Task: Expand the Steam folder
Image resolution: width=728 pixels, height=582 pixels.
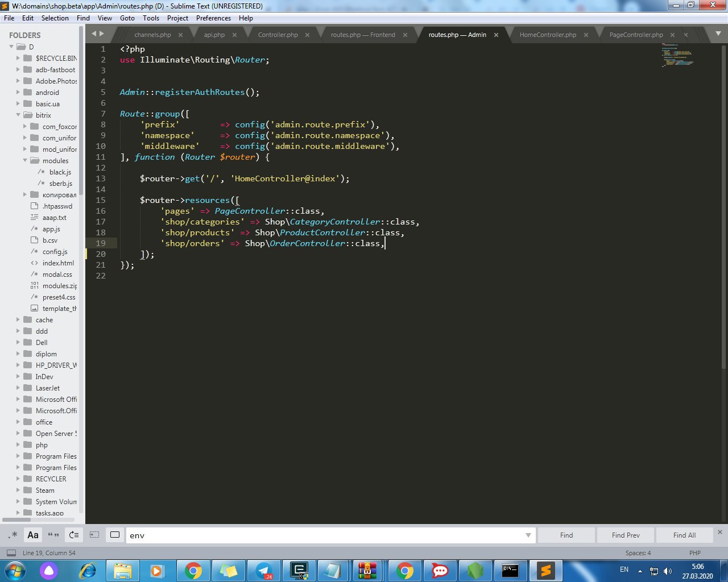Action: (x=18, y=490)
